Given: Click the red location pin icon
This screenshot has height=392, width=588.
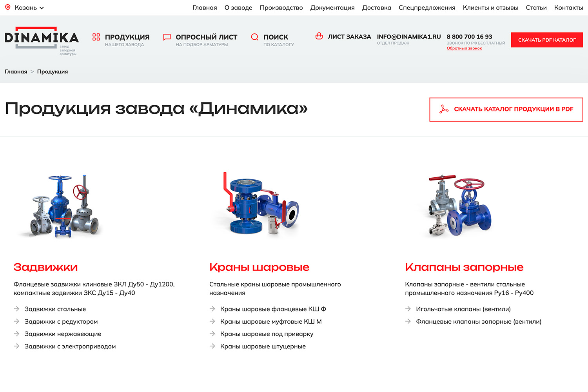Looking at the screenshot, I should click(7, 7).
